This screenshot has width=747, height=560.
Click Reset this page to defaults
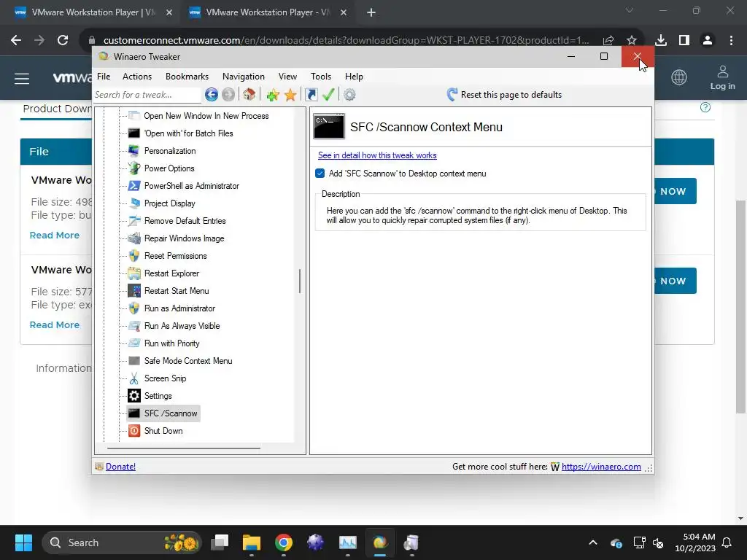pos(505,94)
